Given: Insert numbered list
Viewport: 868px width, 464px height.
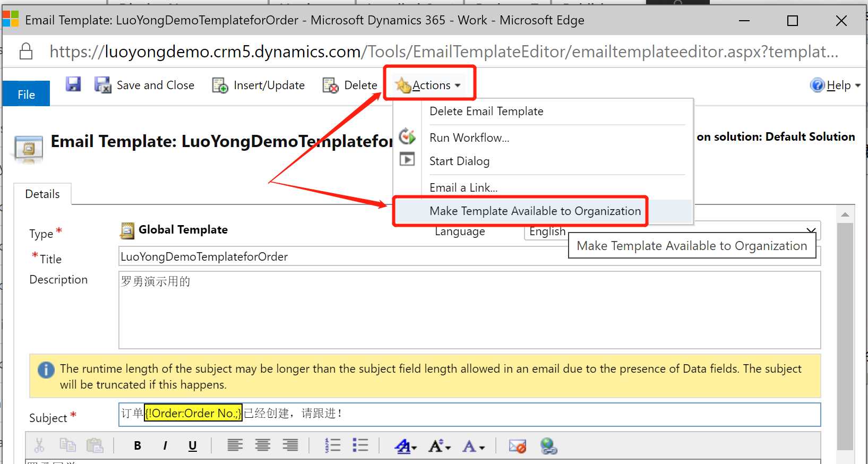Looking at the screenshot, I should point(333,445).
